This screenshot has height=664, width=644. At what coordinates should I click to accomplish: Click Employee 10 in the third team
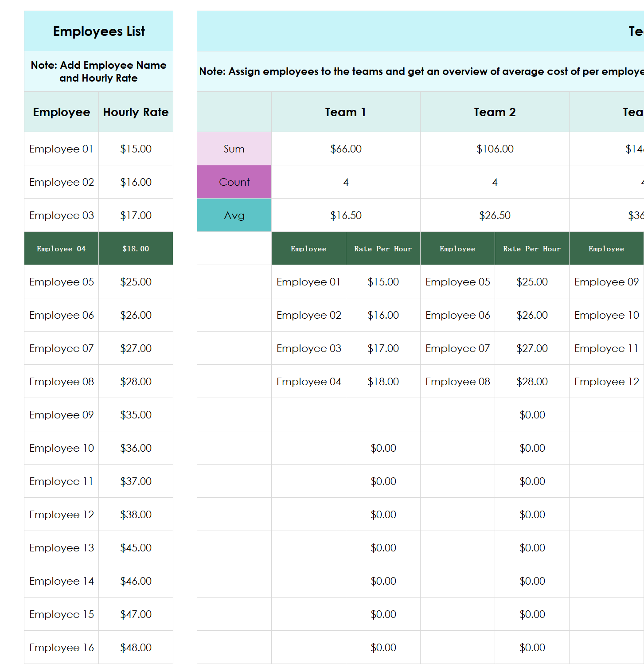click(x=606, y=315)
